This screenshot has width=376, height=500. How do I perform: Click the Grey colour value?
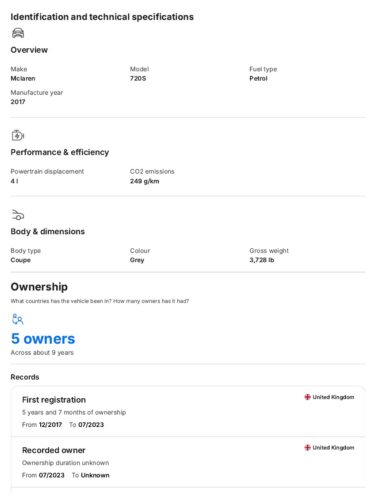[x=137, y=260]
